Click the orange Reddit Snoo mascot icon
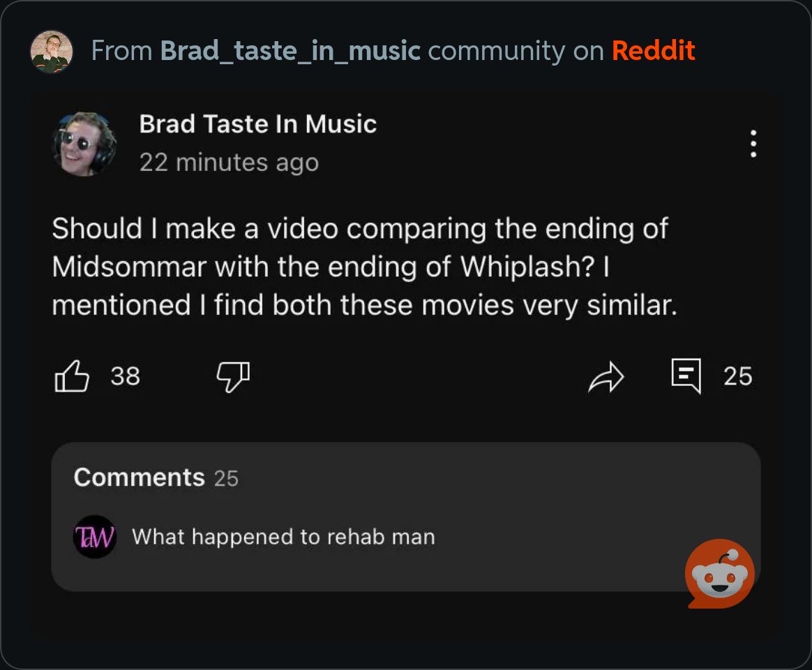The image size is (812, 670). [720, 574]
